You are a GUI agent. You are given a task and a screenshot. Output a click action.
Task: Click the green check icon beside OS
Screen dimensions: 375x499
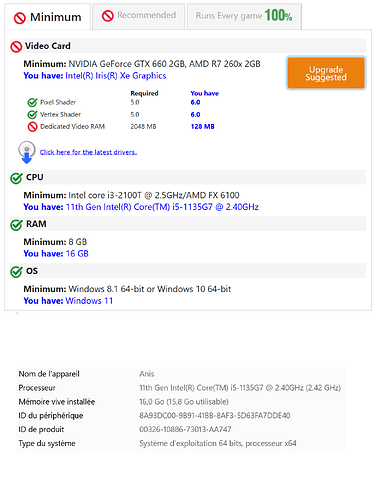click(x=16, y=271)
